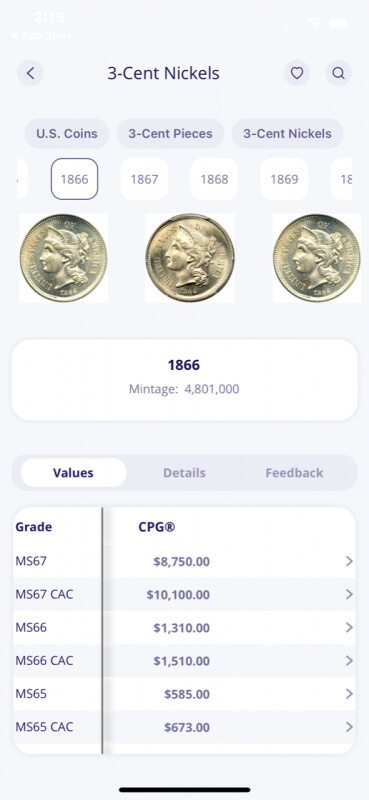Tap the back arrow icon

point(31,73)
